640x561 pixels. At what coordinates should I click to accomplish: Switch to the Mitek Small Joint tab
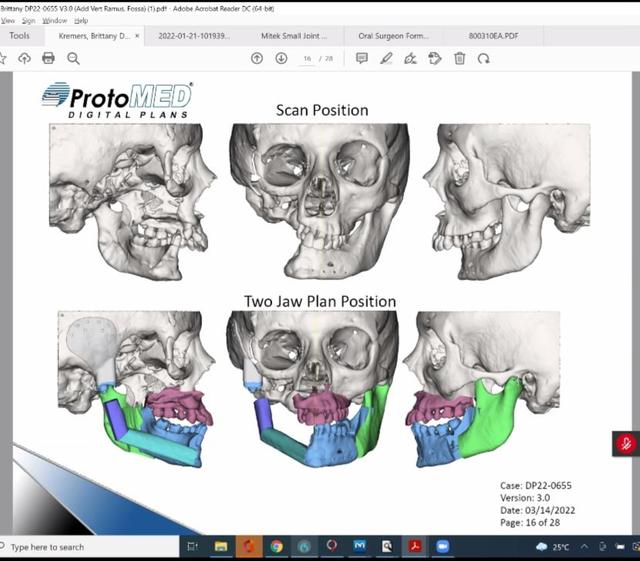point(293,36)
